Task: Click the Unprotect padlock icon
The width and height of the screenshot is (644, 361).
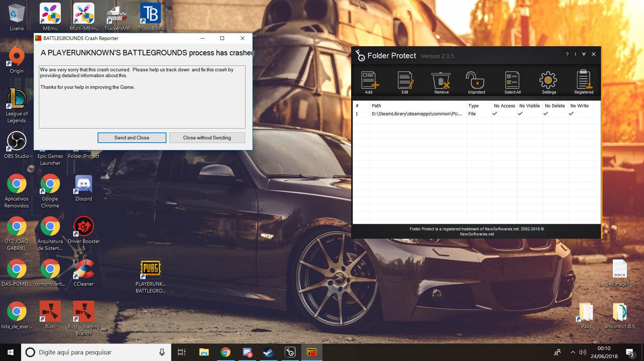Action: (x=476, y=81)
